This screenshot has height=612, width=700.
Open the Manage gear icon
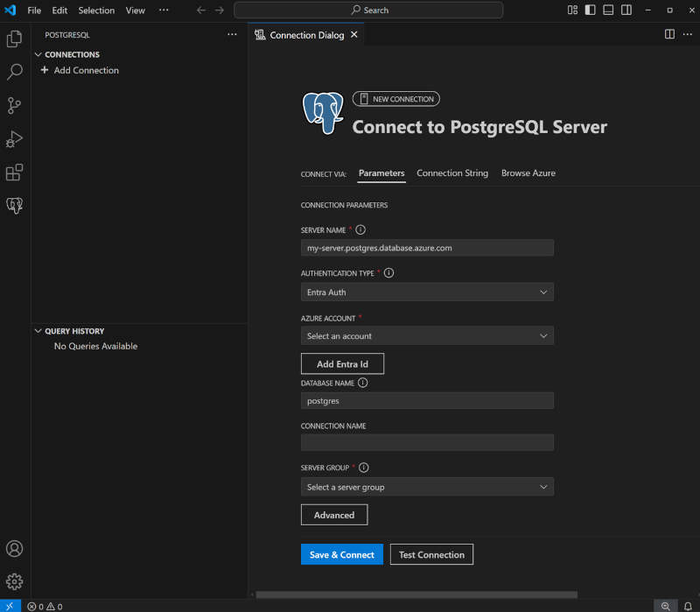(14, 581)
